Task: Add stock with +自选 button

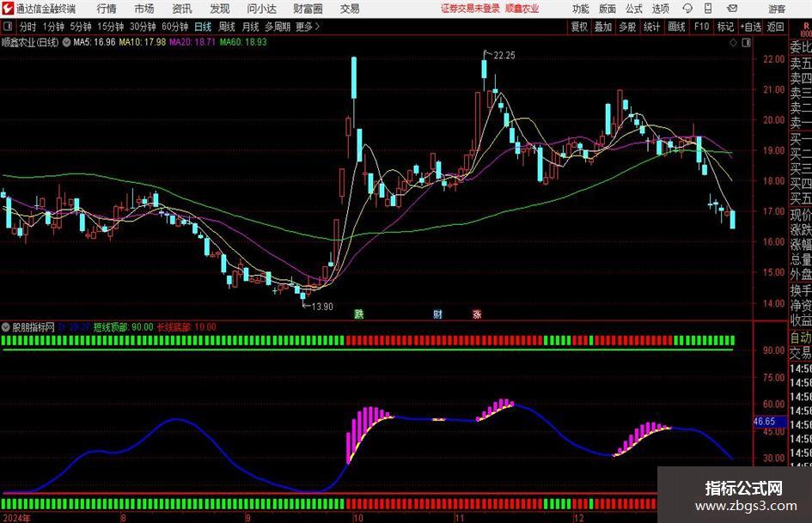Action: (x=751, y=27)
